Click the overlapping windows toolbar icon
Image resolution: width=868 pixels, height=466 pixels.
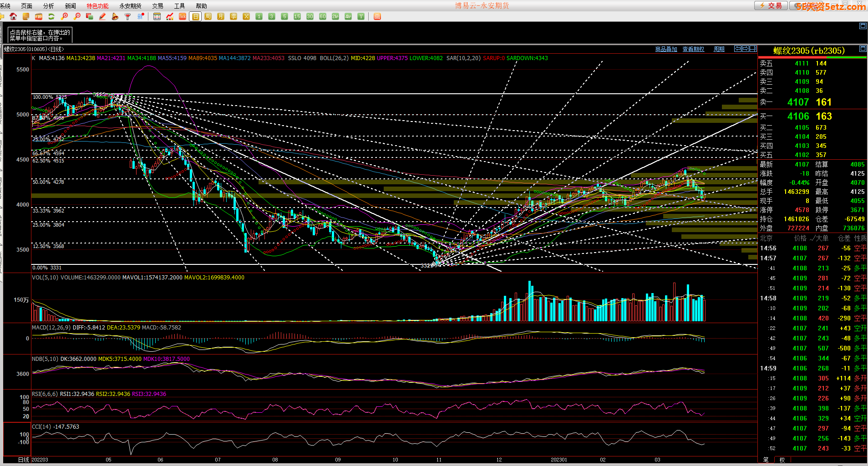pos(90,16)
